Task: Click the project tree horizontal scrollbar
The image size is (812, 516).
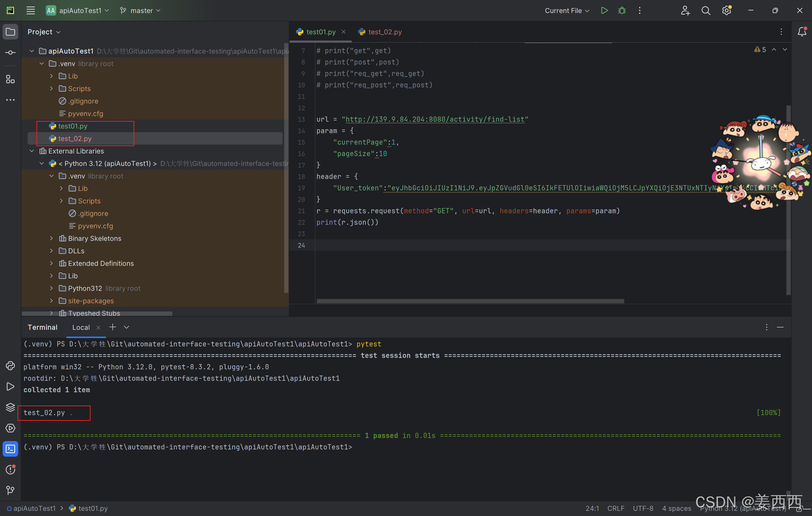Action: pos(97,313)
